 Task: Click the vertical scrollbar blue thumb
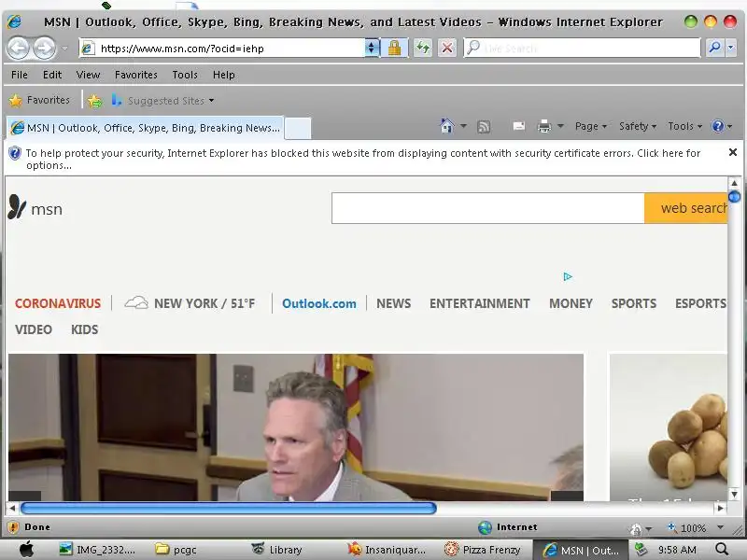pyautogui.click(x=734, y=196)
